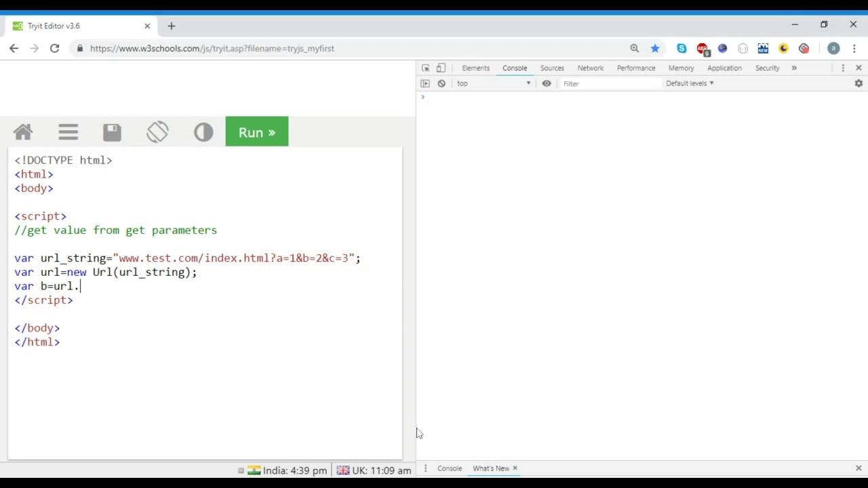The image size is (868, 488).
Task: Click the site security lock icon
Action: [x=80, y=48]
